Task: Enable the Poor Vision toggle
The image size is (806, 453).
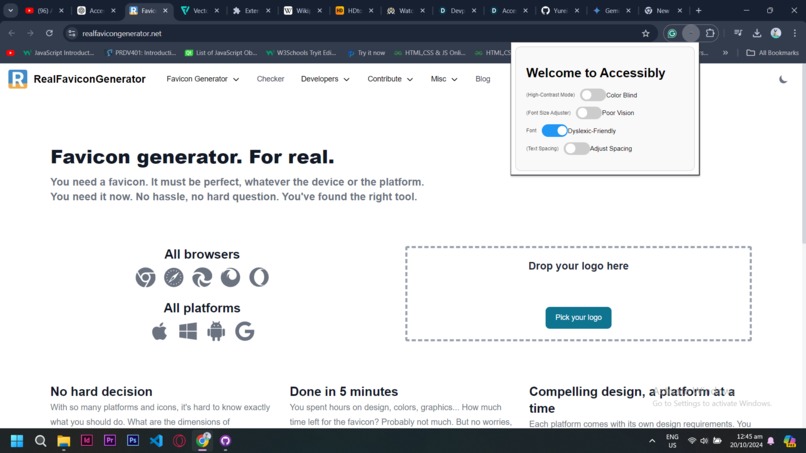Action: coord(589,113)
